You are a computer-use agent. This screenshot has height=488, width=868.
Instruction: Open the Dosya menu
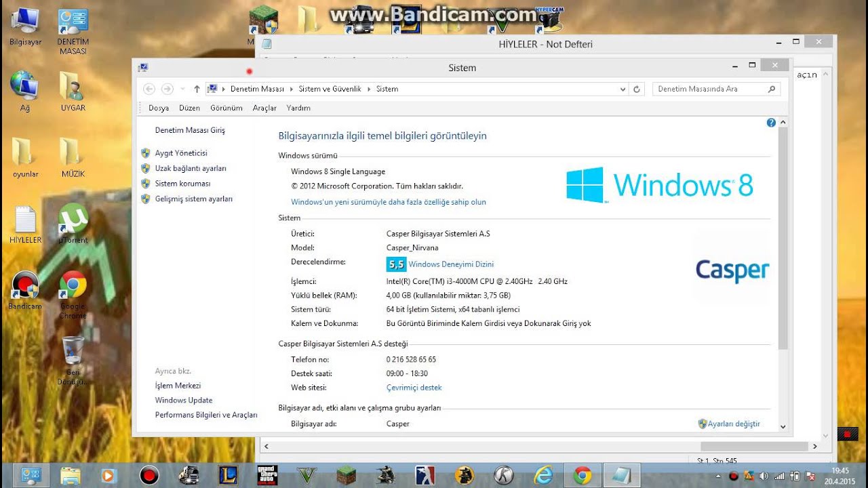click(x=159, y=108)
